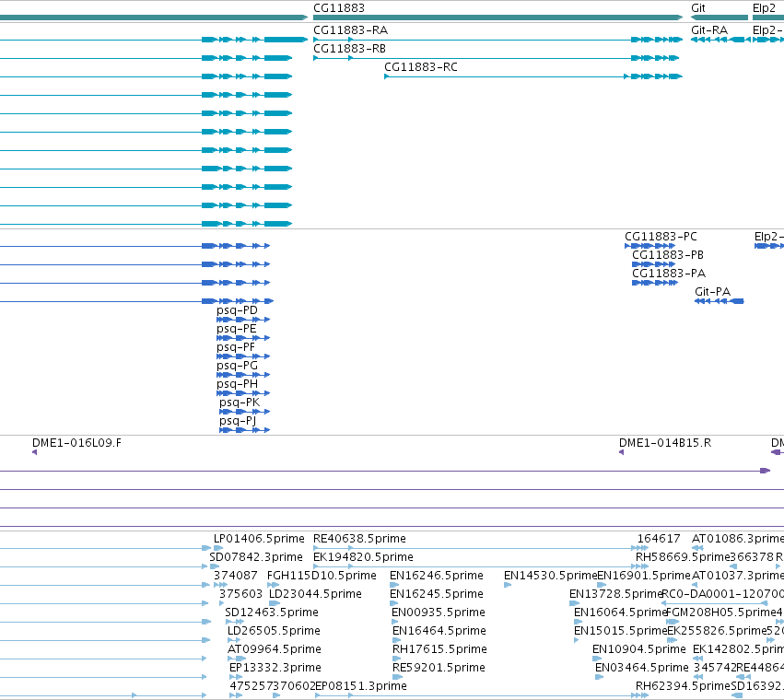
Task: Click the EN03464.5prime EST label
Action: (641, 668)
